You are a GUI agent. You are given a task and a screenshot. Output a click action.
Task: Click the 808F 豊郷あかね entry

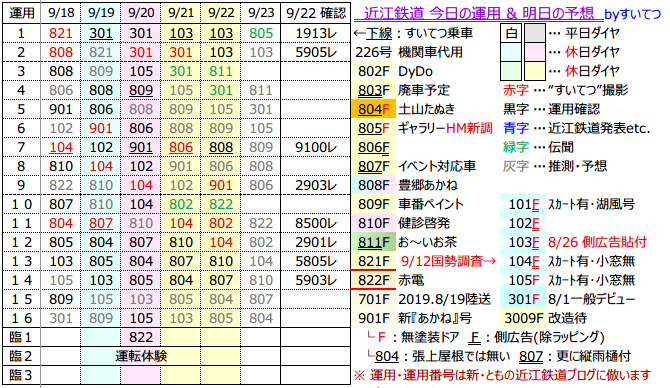[407, 185]
